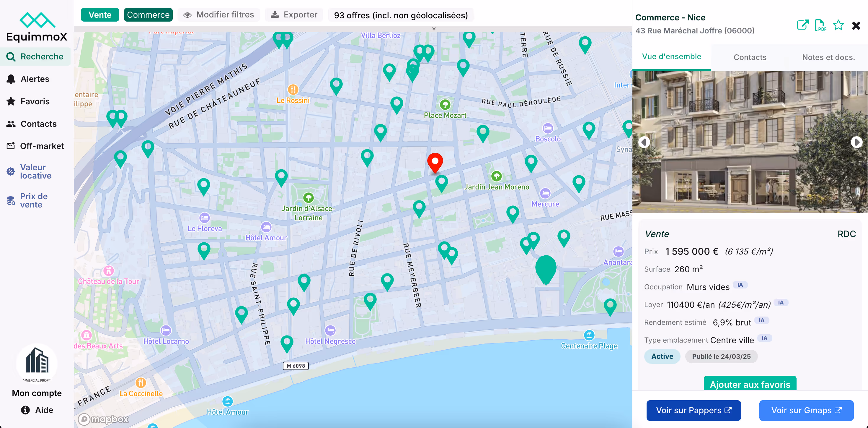Image resolution: width=868 pixels, height=428 pixels.
Task: Open Mon compte profile avatar
Action: (37, 364)
